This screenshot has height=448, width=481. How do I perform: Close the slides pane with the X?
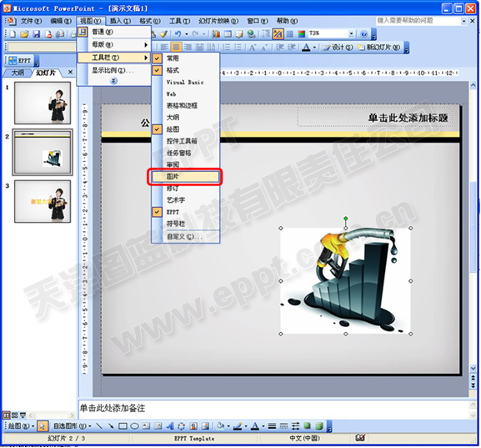click(70, 72)
